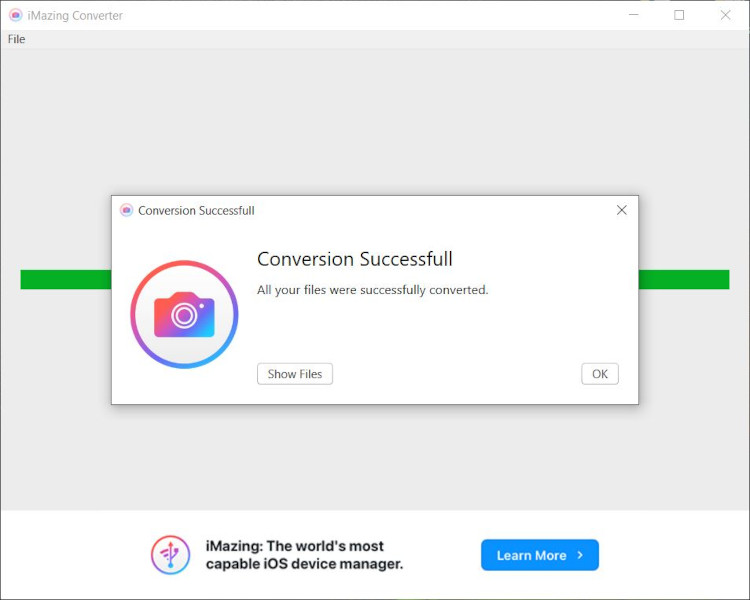Open the File menu
This screenshot has width=750, height=600.
click(16, 39)
